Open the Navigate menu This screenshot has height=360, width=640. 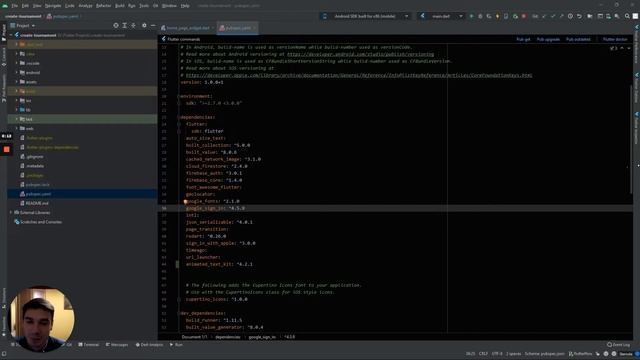point(53,6)
